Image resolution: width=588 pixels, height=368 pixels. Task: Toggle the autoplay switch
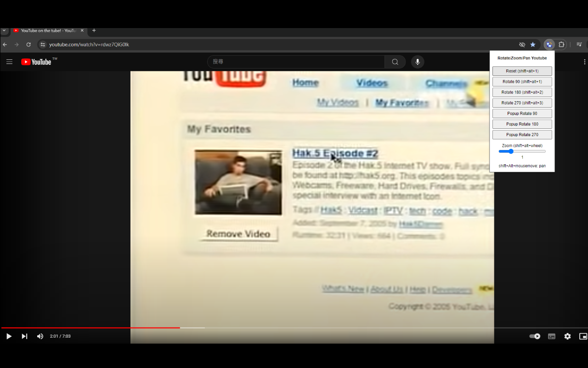pyautogui.click(x=535, y=336)
